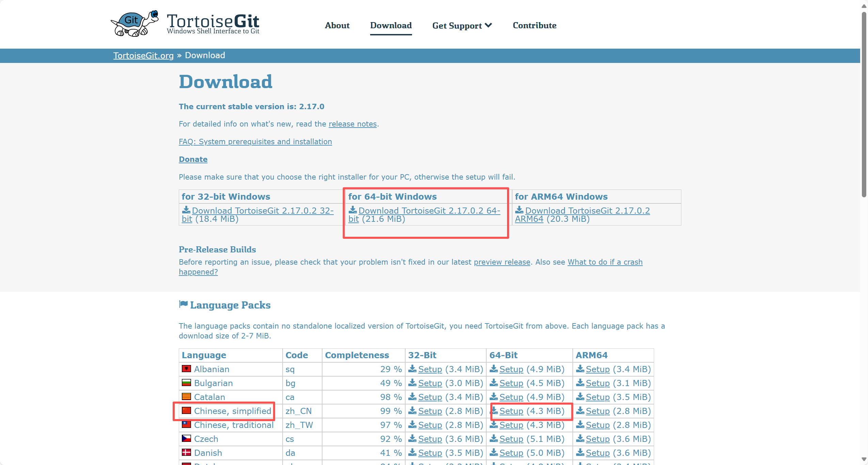
Task: Open the Contribute menu item
Action: click(x=534, y=26)
